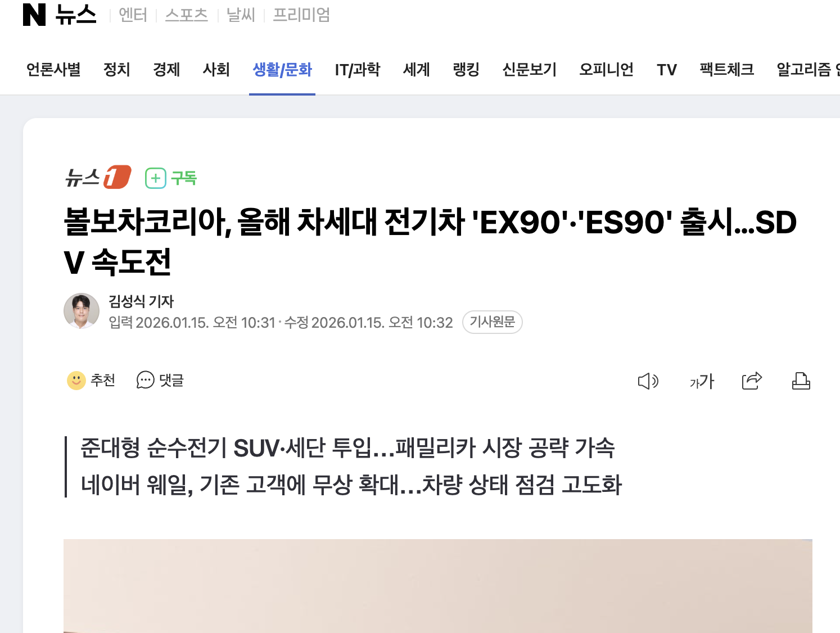Click the smiley 추천 icon

point(76,381)
